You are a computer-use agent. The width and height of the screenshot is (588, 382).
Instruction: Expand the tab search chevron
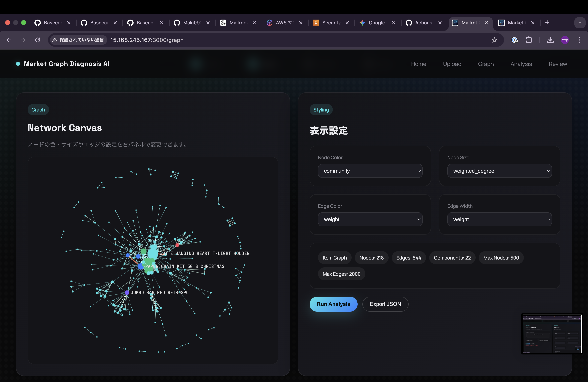click(580, 23)
